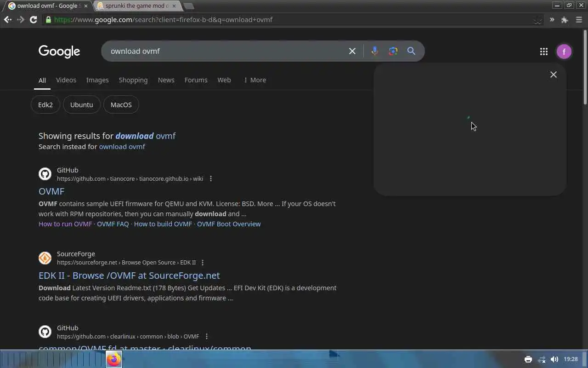Open the printer tray icon
The height and width of the screenshot is (368, 588).
tap(528, 359)
